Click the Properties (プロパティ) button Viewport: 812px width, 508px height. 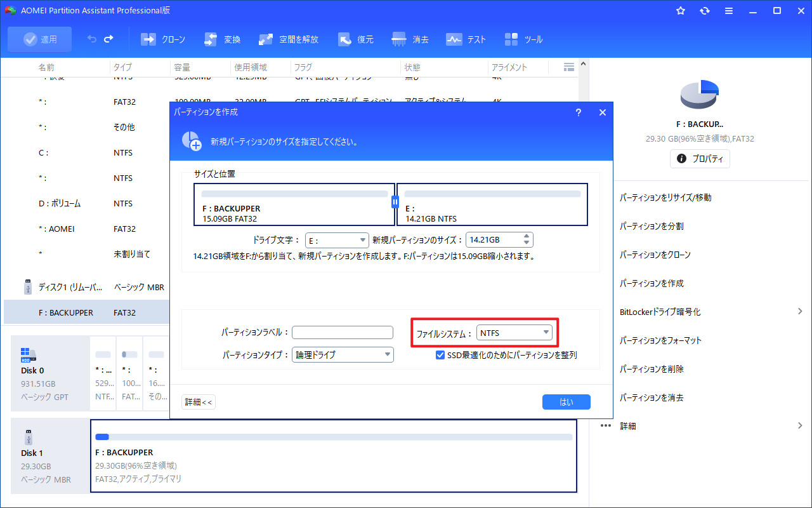[x=700, y=159]
